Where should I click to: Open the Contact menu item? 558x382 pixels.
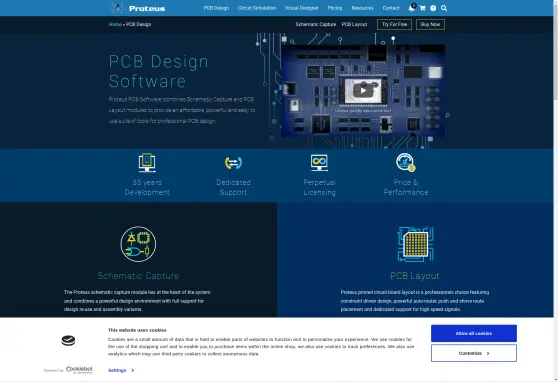pyautogui.click(x=391, y=8)
